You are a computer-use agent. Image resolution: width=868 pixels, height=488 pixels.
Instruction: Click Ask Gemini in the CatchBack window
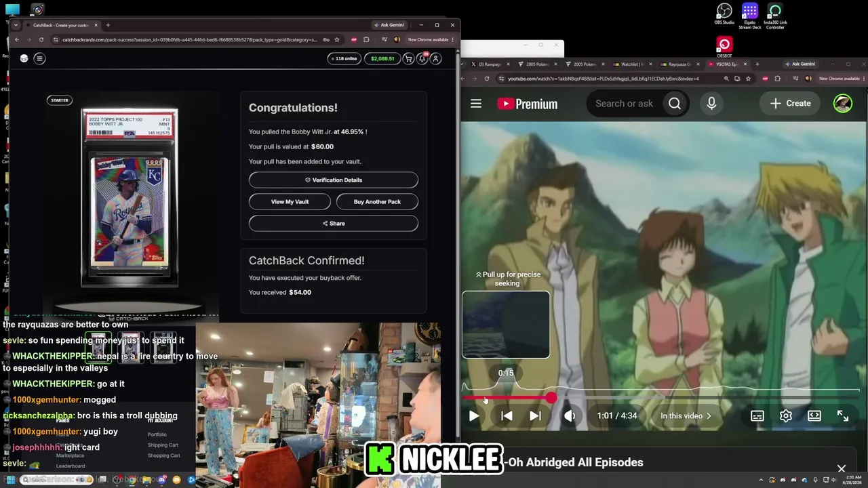point(389,25)
